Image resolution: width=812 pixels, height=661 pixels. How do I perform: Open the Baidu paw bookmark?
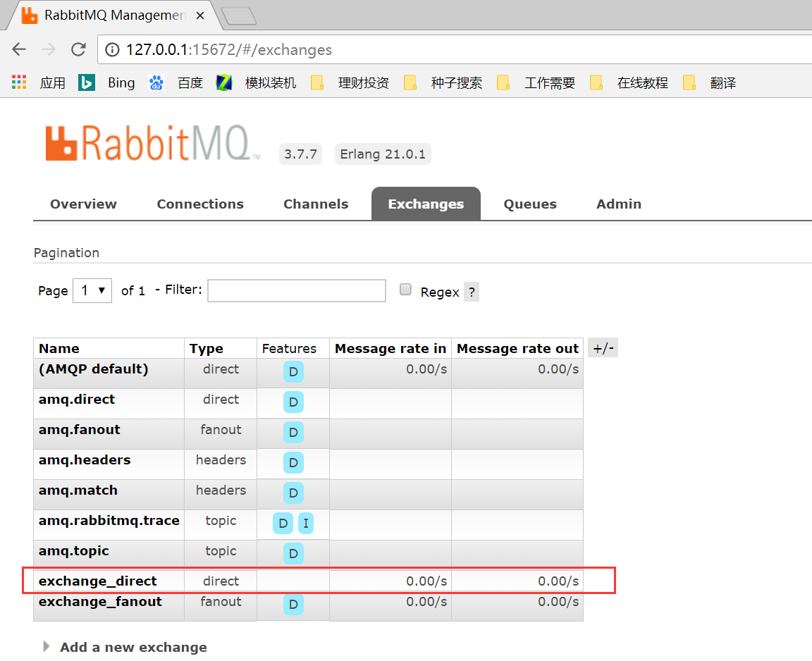click(176, 82)
